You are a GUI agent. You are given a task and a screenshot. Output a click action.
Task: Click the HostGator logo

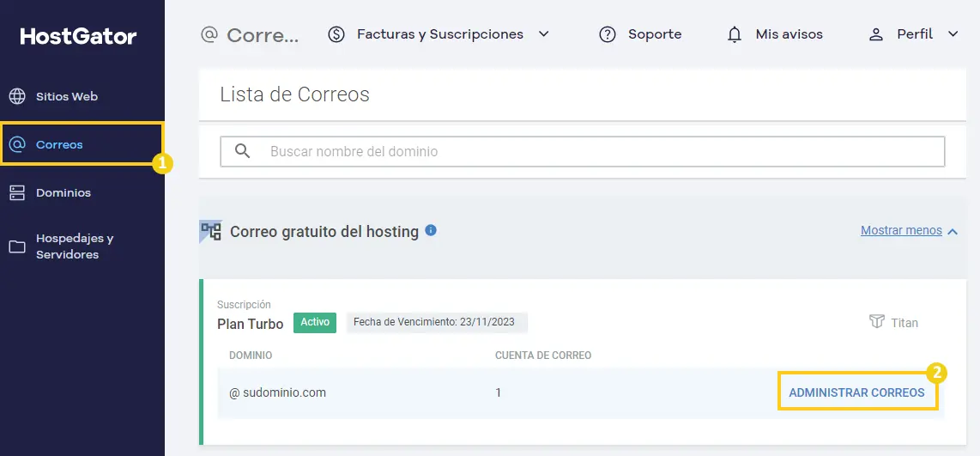tap(78, 36)
